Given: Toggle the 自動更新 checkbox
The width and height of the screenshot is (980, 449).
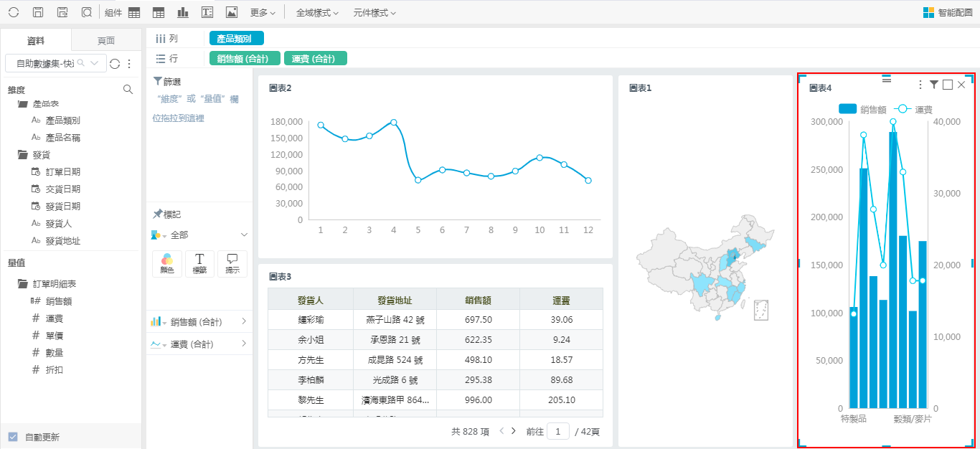Looking at the screenshot, I should coord(13,437).
